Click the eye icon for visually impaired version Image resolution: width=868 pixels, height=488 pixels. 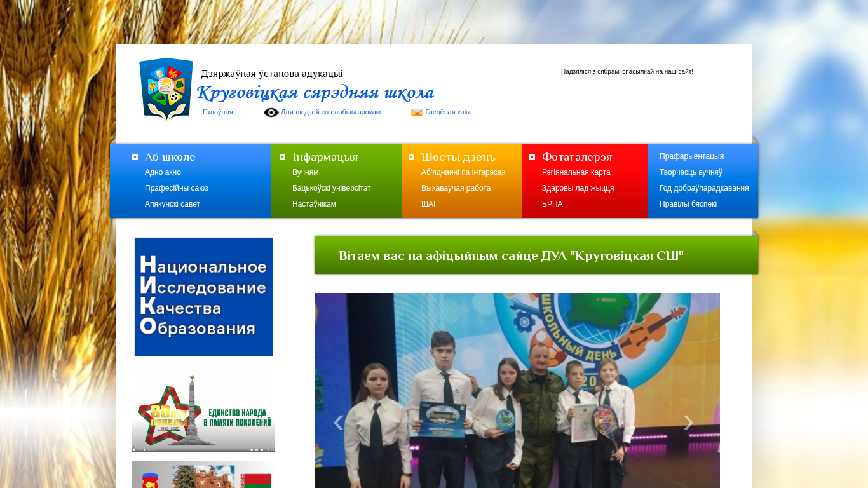(271, 112)
